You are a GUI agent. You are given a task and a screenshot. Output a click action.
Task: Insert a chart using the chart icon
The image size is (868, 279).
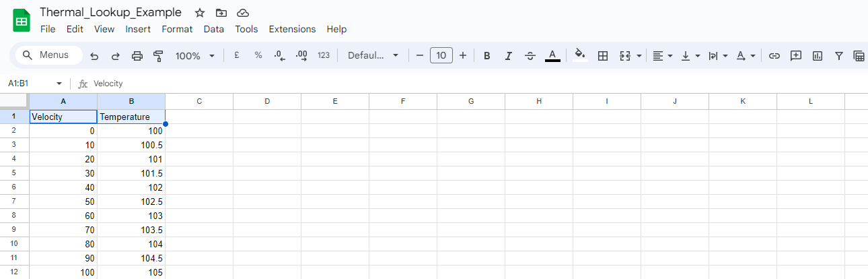pyautogui.click(x=818, y=56)
